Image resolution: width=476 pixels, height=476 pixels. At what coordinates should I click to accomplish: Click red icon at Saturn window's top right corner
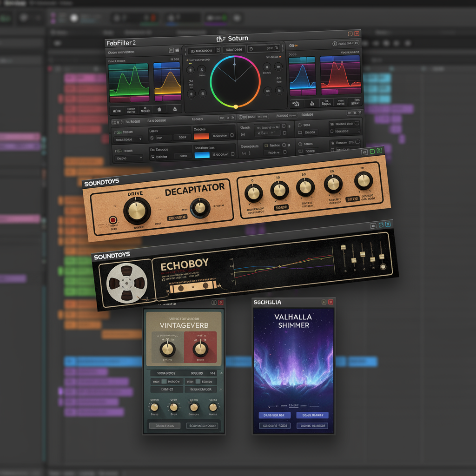pos(357,33)
